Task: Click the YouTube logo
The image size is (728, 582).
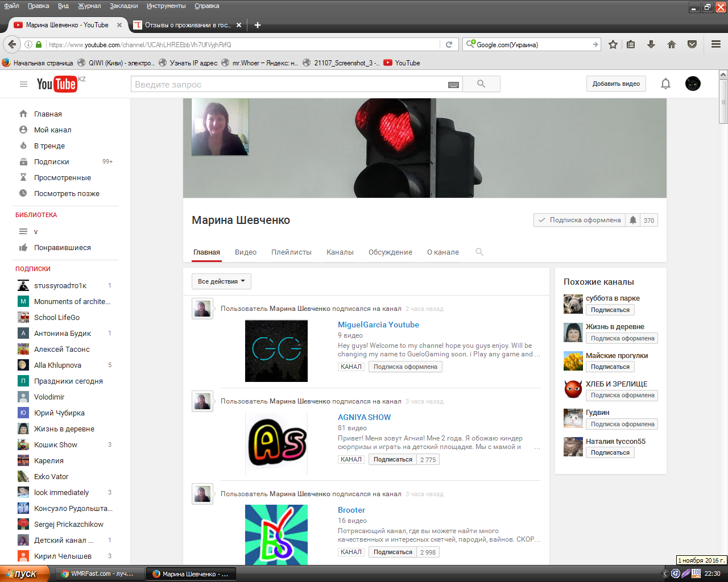Action: 56,84
